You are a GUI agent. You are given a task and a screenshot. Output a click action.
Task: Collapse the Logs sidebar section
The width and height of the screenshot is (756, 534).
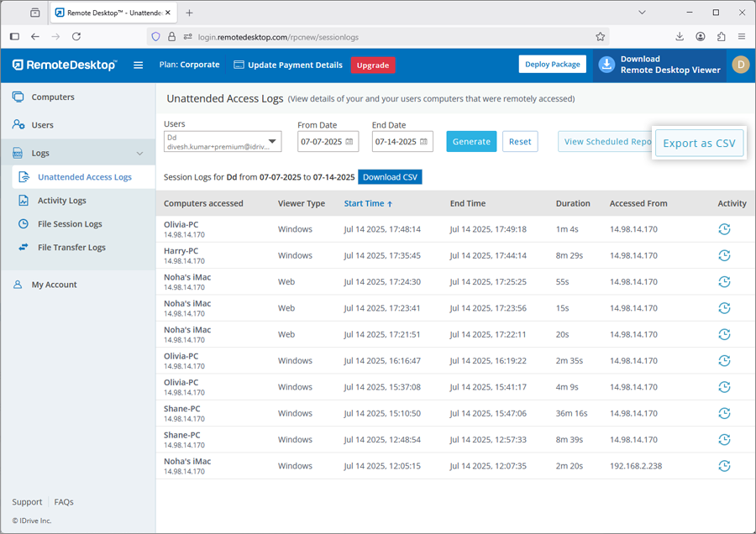139,154
